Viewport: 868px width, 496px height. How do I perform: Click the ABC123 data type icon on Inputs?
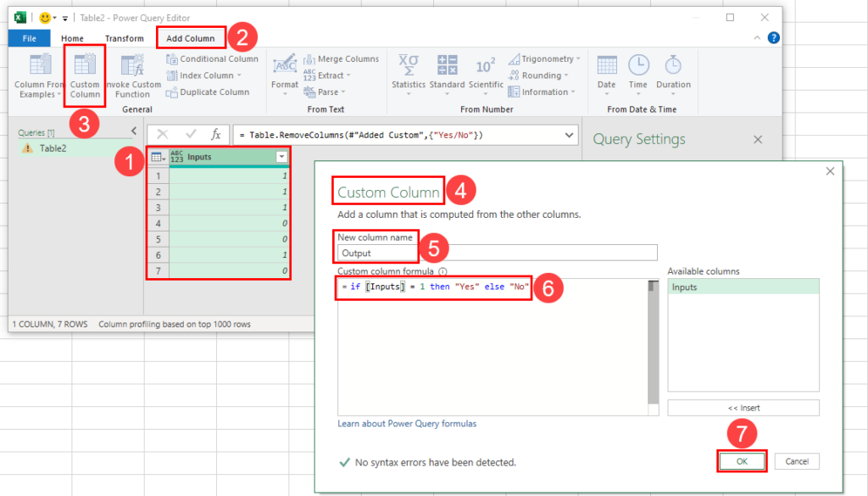coord(176,157)
